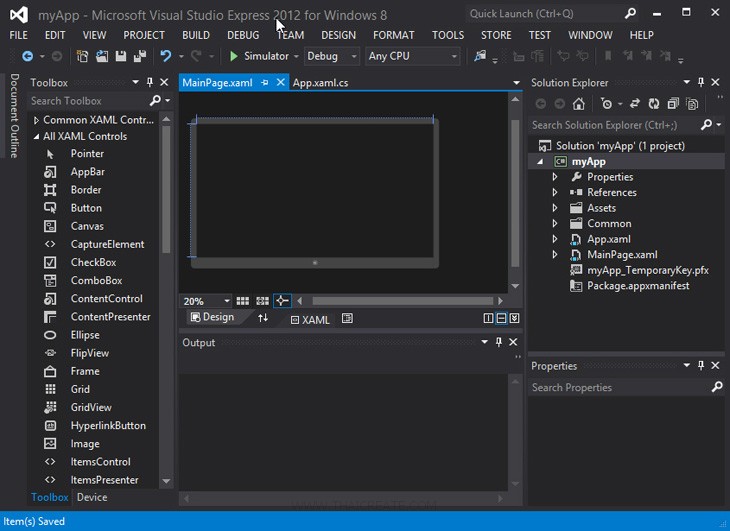Click the Search Solution Explorer field
Viewport: 730px width, 531px height.
(615, 125)
